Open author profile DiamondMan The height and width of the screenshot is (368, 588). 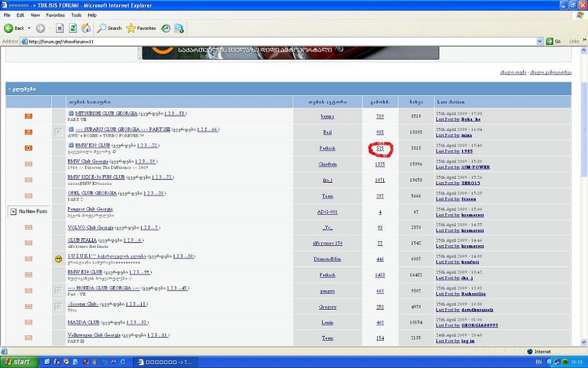(327, 259)
